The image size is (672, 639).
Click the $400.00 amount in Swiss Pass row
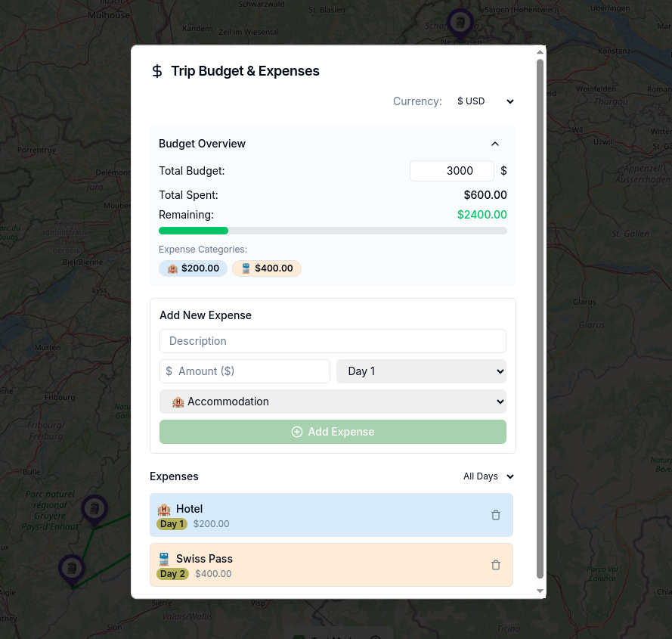click(213, 574)
